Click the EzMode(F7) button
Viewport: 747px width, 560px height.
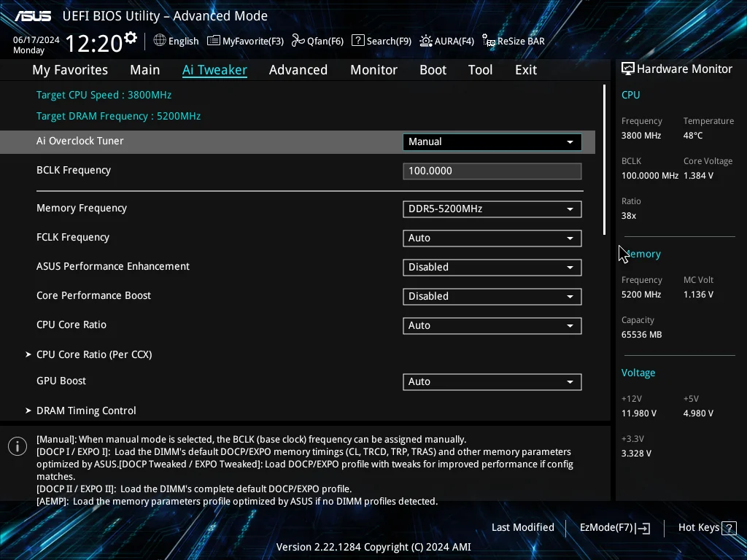[614, 528]
